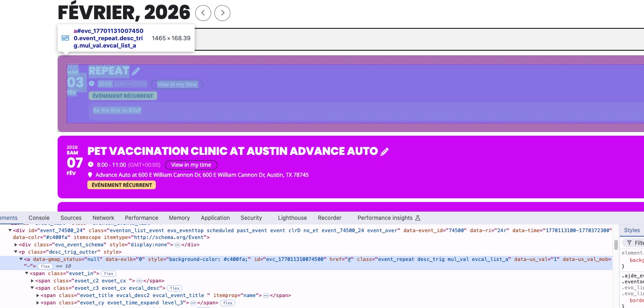Click the pencil edit icon beside REPEAT
Image resolution: width=644 pixels, height=308 pixels.
coord(136,71)
